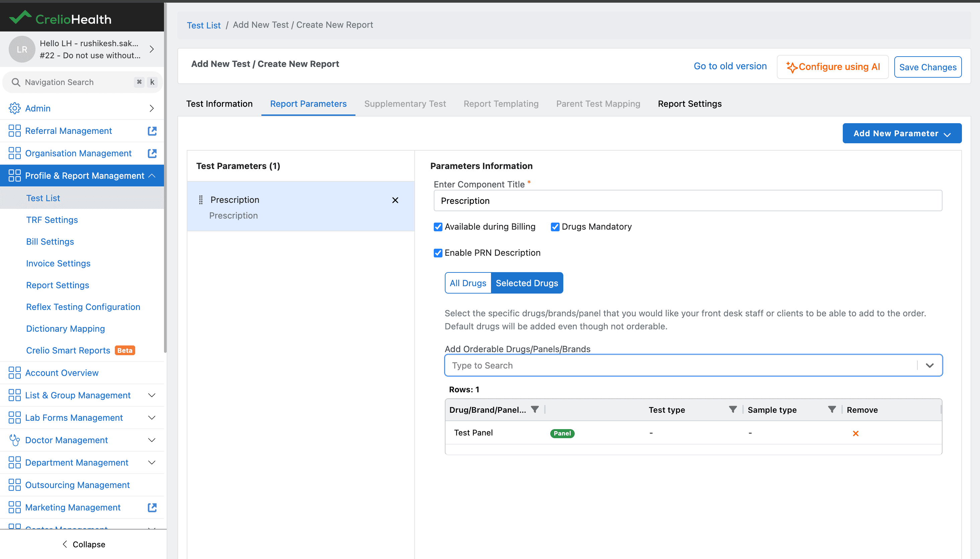Image resolution: width=980 pixels, height=559 pixels.
Task: Open sidebar Report Settings link
Action: [58, 285]
